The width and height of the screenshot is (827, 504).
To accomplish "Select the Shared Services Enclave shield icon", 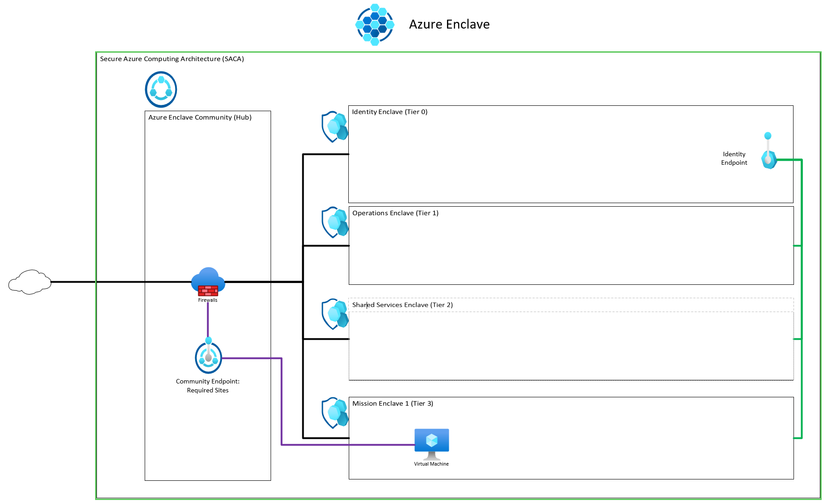I will click(335, 314).
